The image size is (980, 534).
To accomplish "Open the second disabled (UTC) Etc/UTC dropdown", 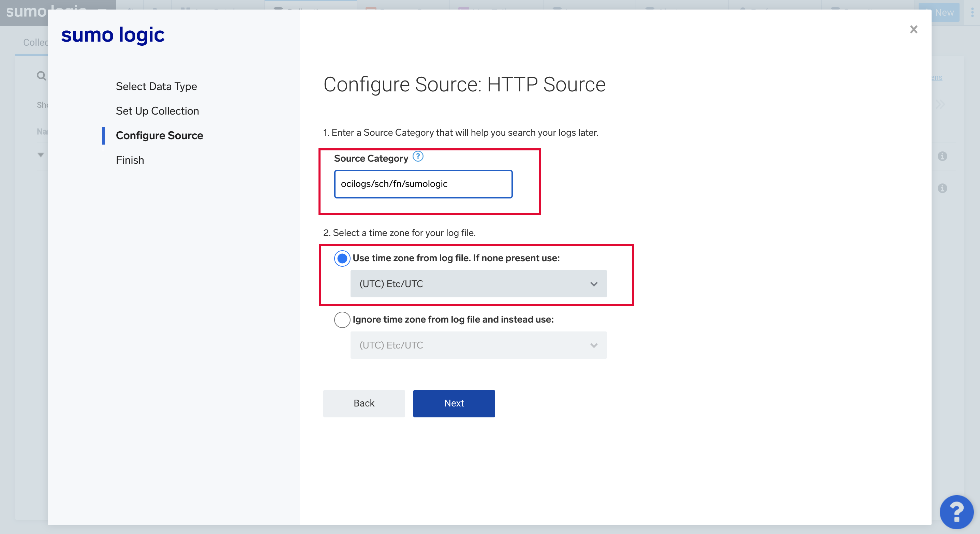I will [x=478, y=345].
